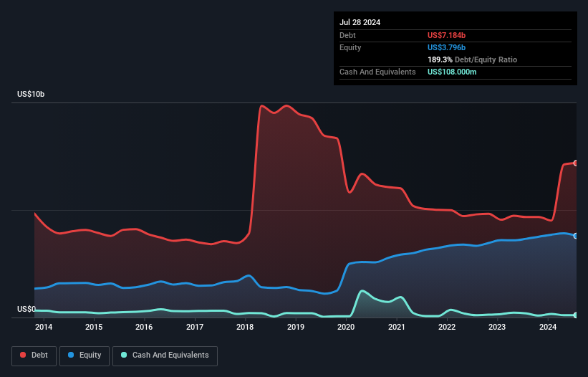Click the US$3.796b equity value
The height and width of the screenshot is (377, 588).
[447, 47]
